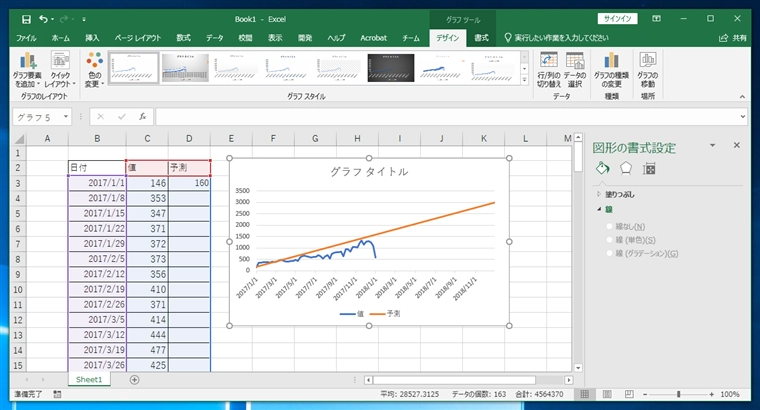Click the Undo arrow icon
The width and height of the screenshot is (760, 410).
(44, 19)
